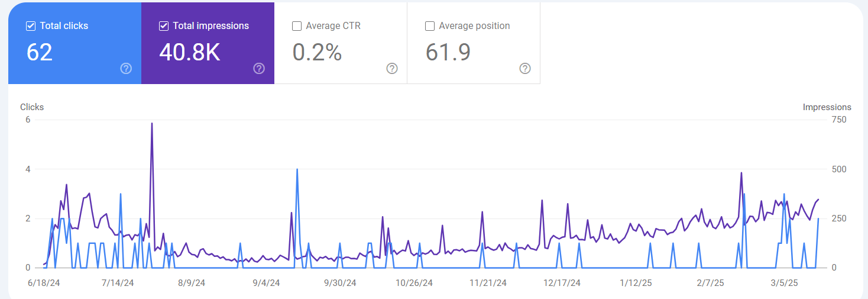
Task: Select the 40.8K impressions value
Action: 190,52
